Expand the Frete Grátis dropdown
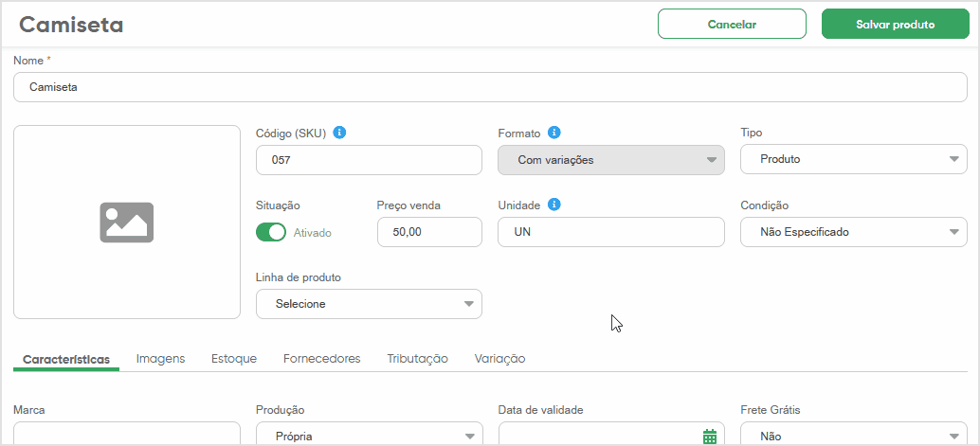The image size is (980, 446). pyautogui.click(x=854, y=434)
